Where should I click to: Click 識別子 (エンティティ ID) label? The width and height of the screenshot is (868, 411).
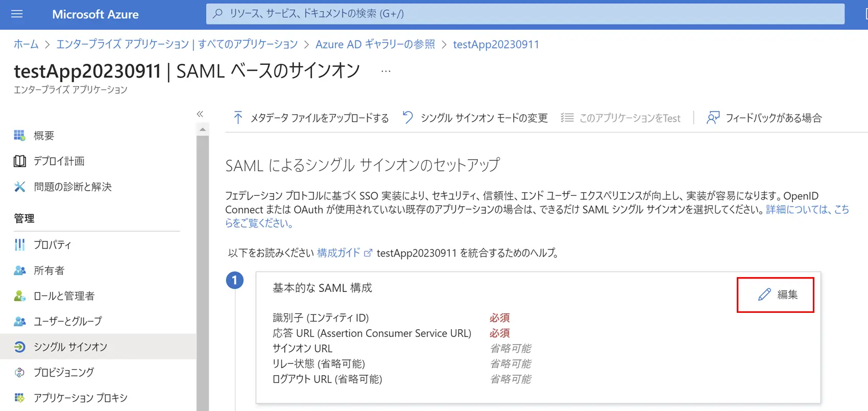321,318
